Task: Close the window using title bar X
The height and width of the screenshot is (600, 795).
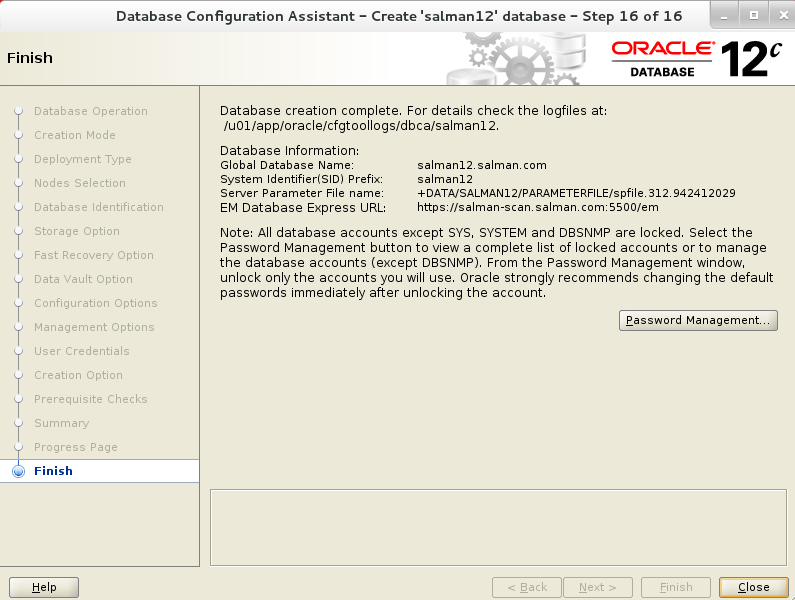Action: click(783, 16)
